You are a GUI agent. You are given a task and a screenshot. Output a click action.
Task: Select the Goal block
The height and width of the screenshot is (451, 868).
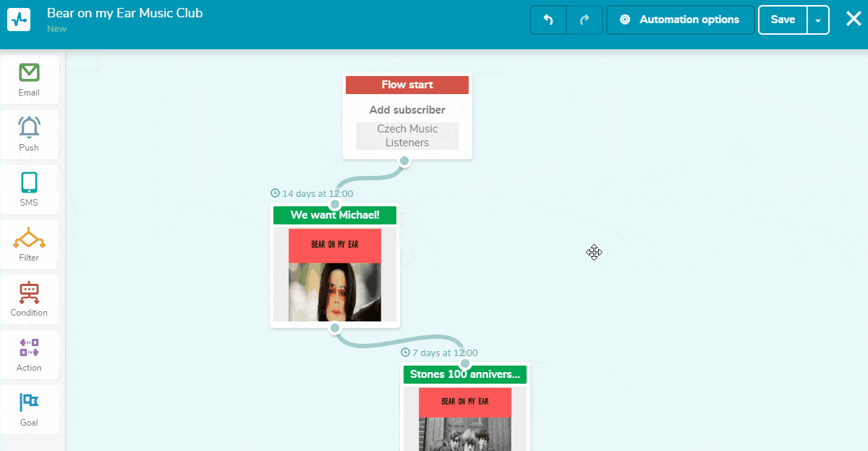[x=29, y=410]
